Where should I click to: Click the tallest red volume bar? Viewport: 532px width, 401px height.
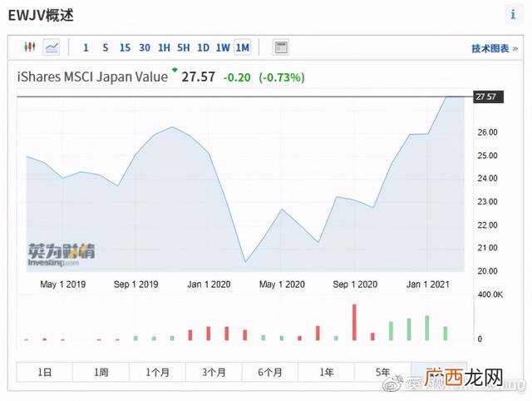(x=355, y=322)
